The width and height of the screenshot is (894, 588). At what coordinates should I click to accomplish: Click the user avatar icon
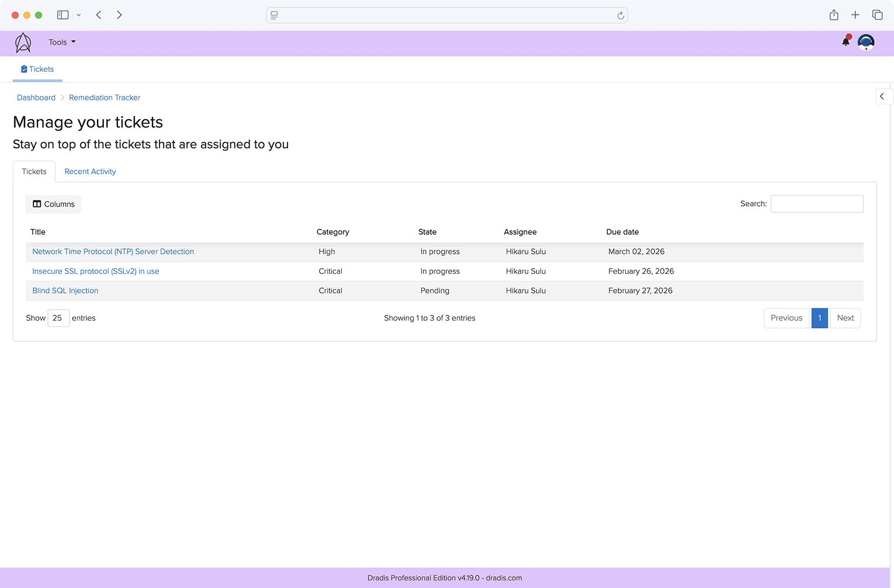865,41
